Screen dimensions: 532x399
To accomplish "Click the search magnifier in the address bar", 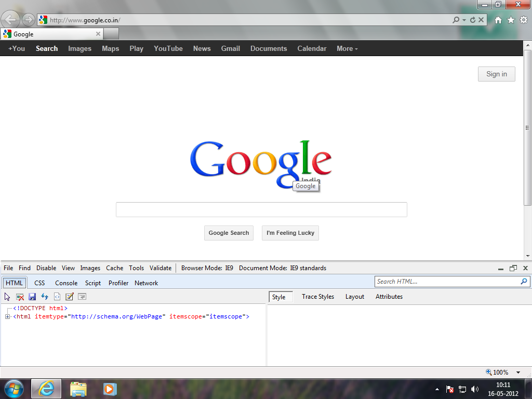I will click(x=456, y=20).
